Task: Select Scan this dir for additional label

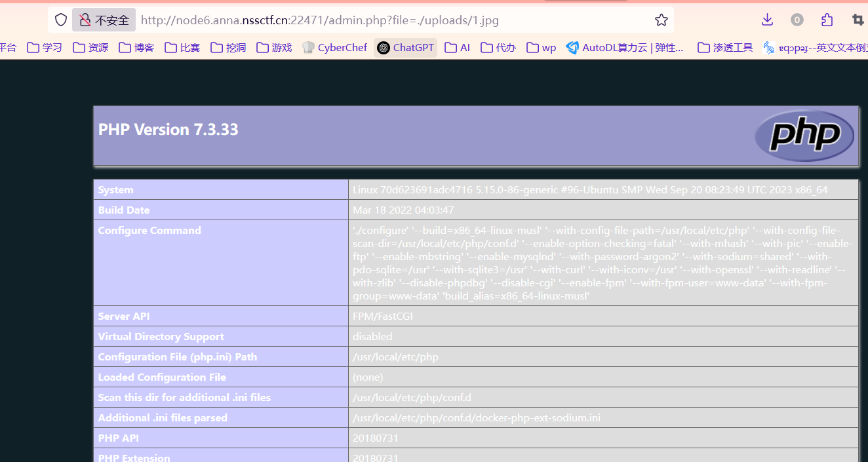Action: click(184, 398)
